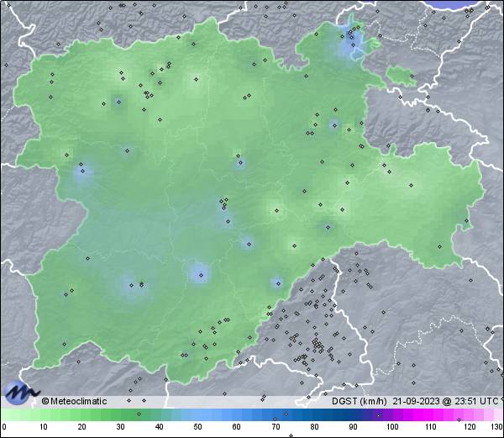Click the 21-09-2023 @ 23:51 UTC timestamp
This screenshot has width=504, height=438.
(445, 401)
